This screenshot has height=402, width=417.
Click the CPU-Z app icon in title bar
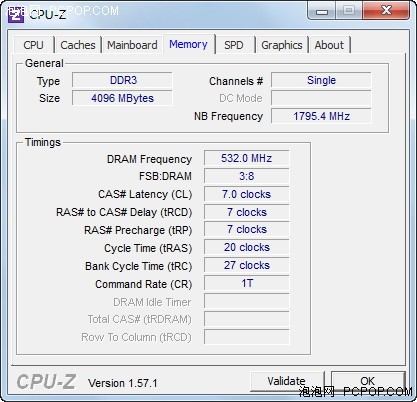click(15, 14)
